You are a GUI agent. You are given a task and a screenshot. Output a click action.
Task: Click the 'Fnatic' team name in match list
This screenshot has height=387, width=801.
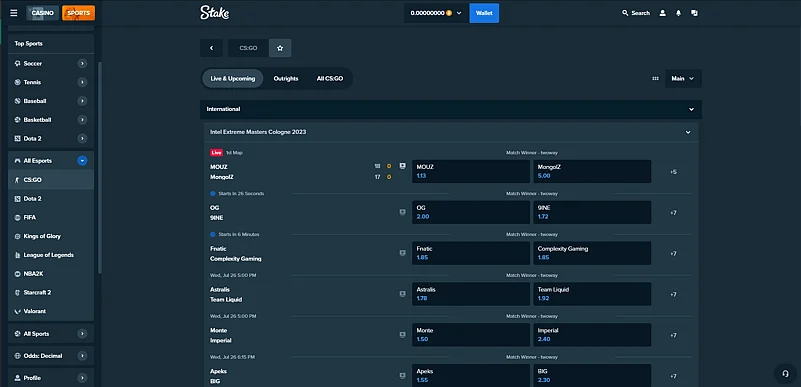[x=218, y=249]
